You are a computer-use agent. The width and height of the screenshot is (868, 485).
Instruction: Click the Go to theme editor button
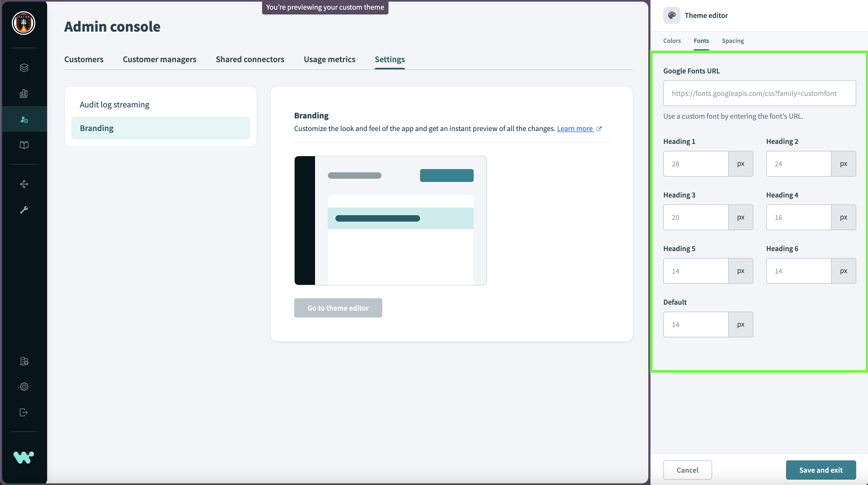tap(338, 308)
